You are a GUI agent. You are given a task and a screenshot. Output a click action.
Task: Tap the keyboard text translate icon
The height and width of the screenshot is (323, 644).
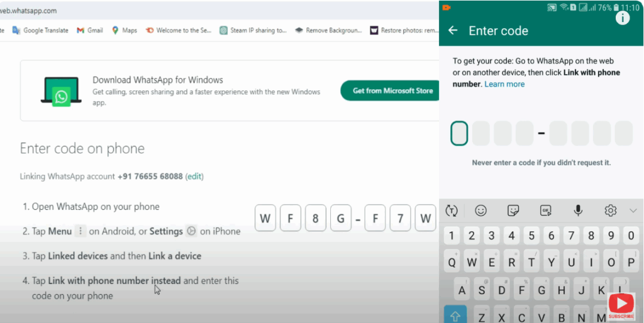pyautogui.click(x=451, y=211)
